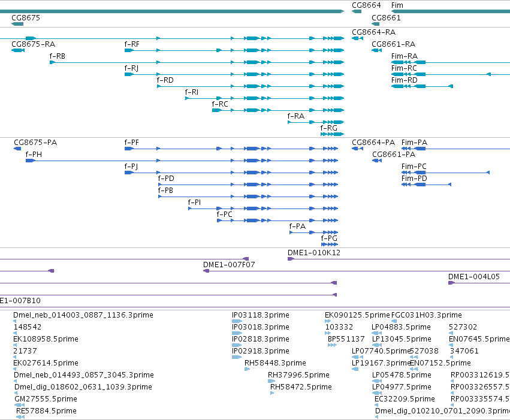510x420 pixels.
Task: Select transcript f-RF
Action: [x=132, y=44]
